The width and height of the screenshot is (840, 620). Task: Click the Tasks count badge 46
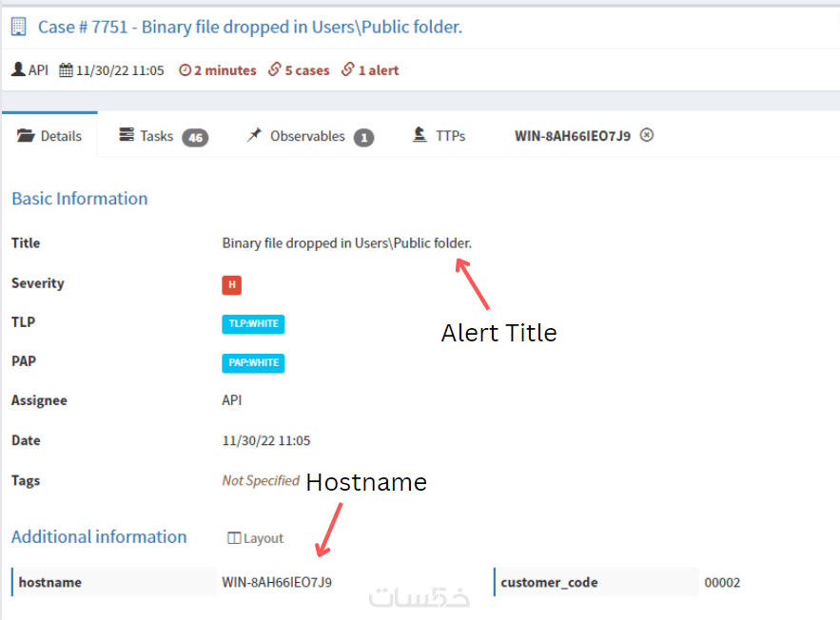pyautogui.click(x=195, y=138)
